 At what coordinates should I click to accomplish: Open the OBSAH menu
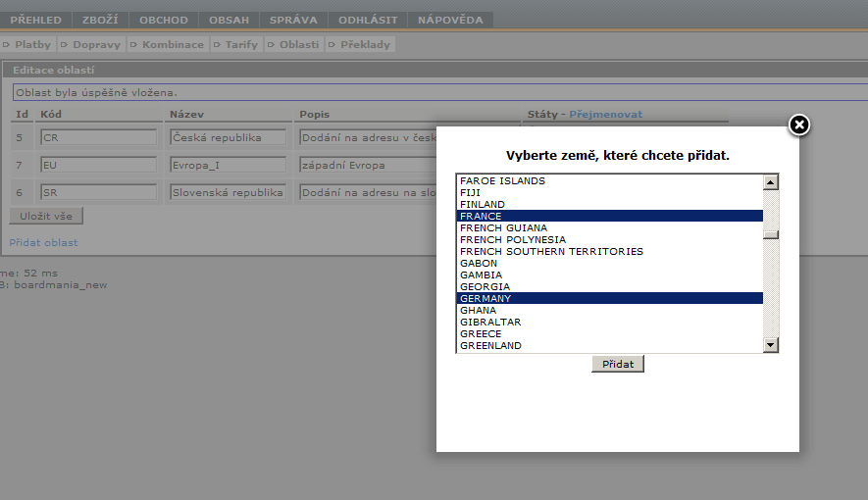[230, 20]
